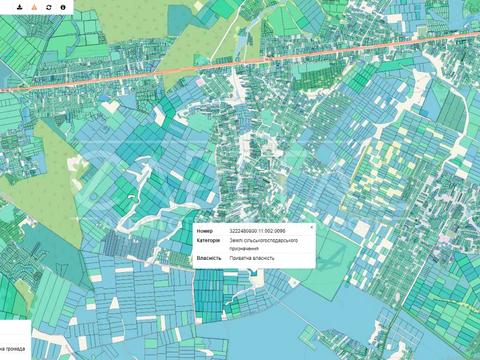This screenshot has width=480, height=360.
Task: Open the info circle icon
Action: [x=63, y=7]
